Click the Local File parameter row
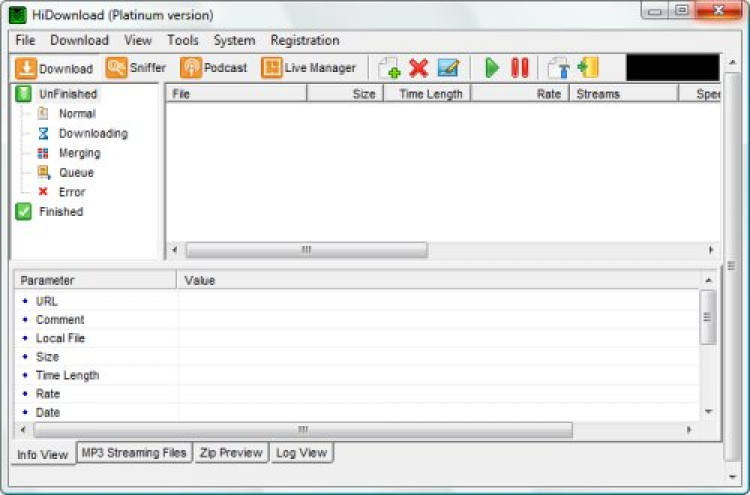Viewport: 750px width, 495px height. (x=356, y=338)
